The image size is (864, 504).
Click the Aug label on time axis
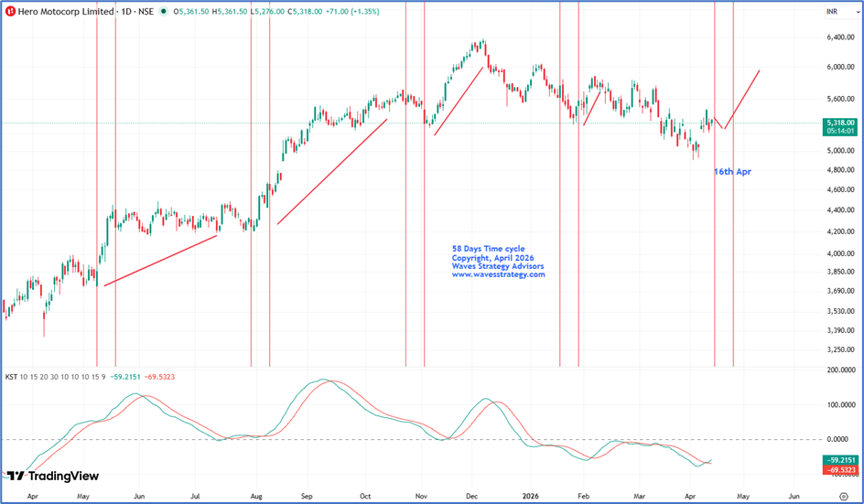click(x=255, y=497)
